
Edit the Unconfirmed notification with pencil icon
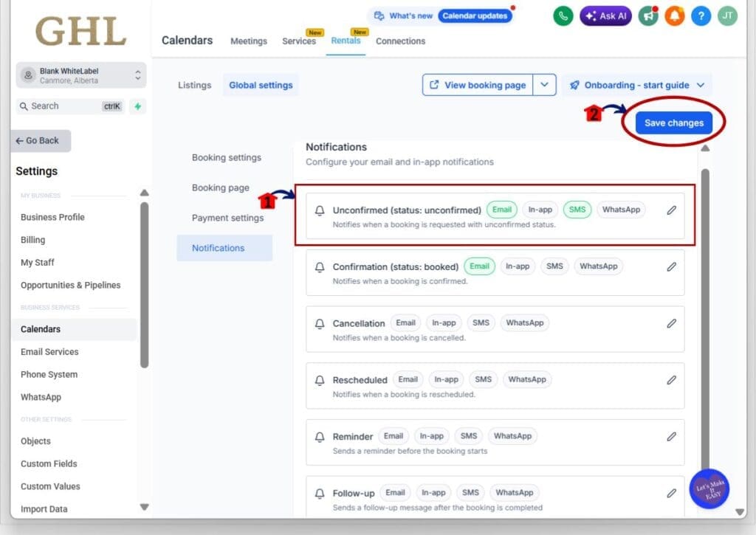click(671, 210)
